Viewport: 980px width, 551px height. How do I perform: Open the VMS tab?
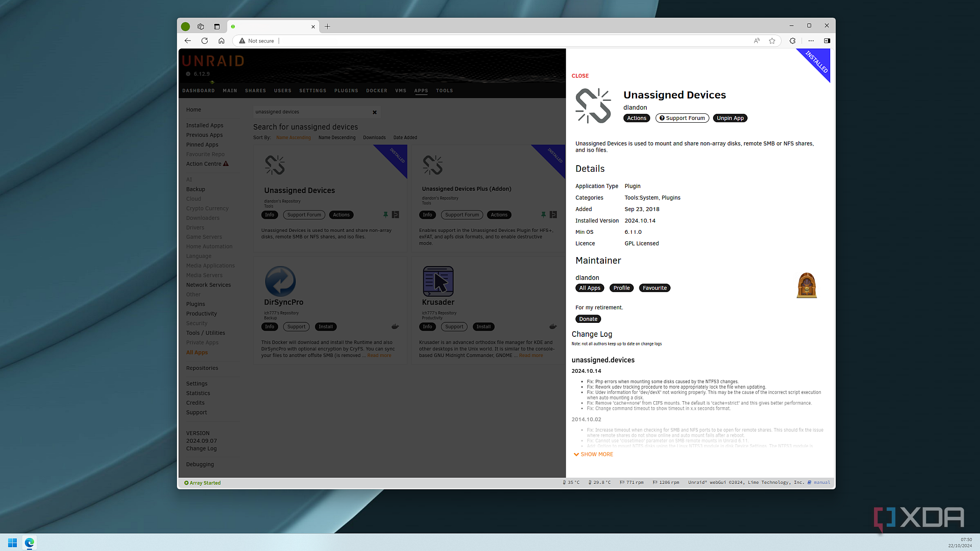(401, 91)
